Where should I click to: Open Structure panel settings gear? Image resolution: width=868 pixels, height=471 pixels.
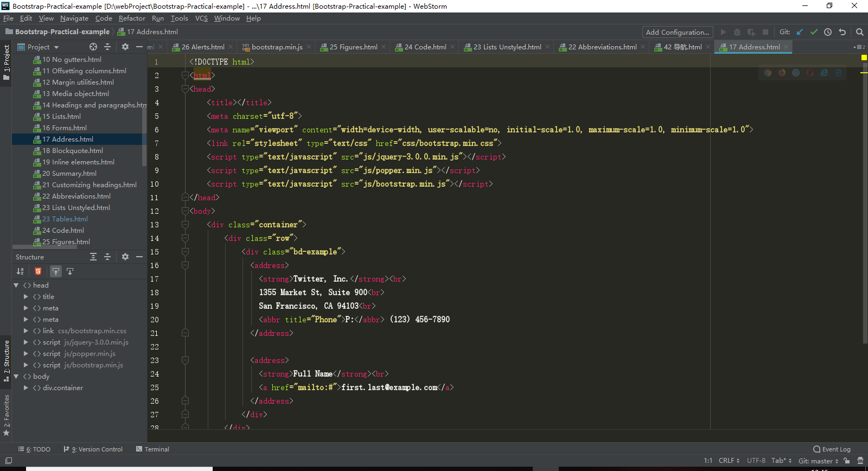coord(125,257)
